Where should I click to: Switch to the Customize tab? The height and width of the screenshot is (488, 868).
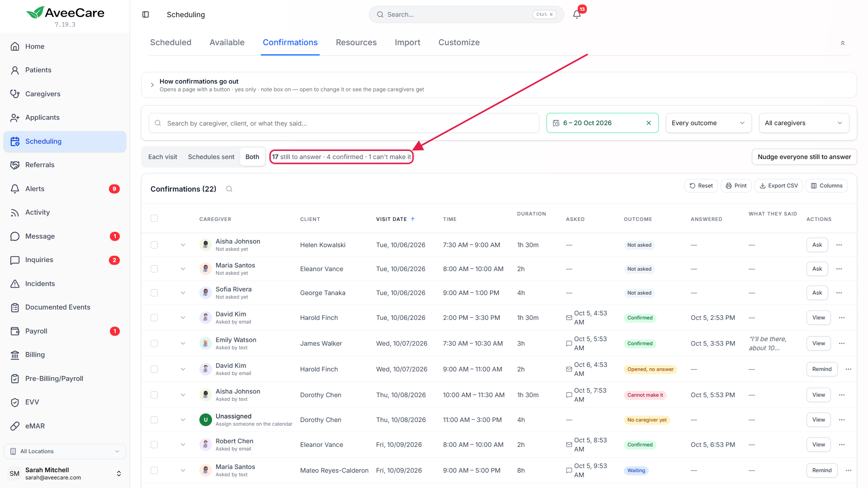point(459,42)
